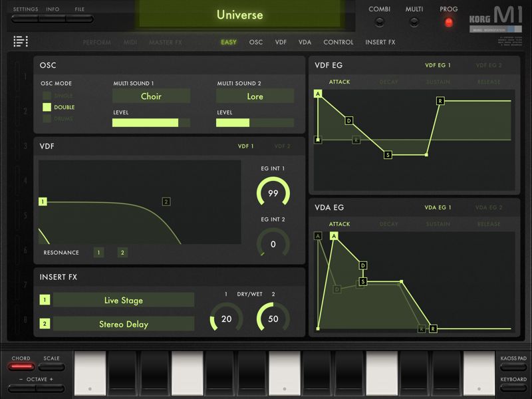The image size is (532, 399).
Task: Select the VDF 1 tab
Action: 245,146
